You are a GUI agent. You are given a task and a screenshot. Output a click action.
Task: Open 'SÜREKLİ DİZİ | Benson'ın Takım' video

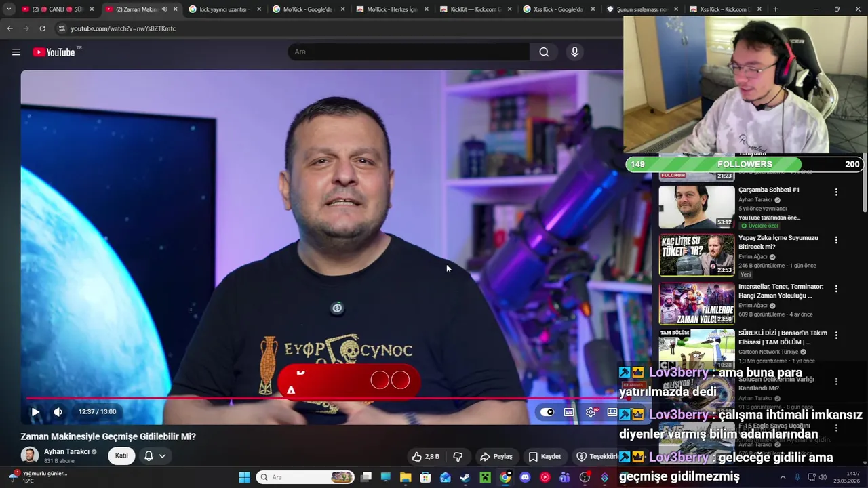[783, 338]
